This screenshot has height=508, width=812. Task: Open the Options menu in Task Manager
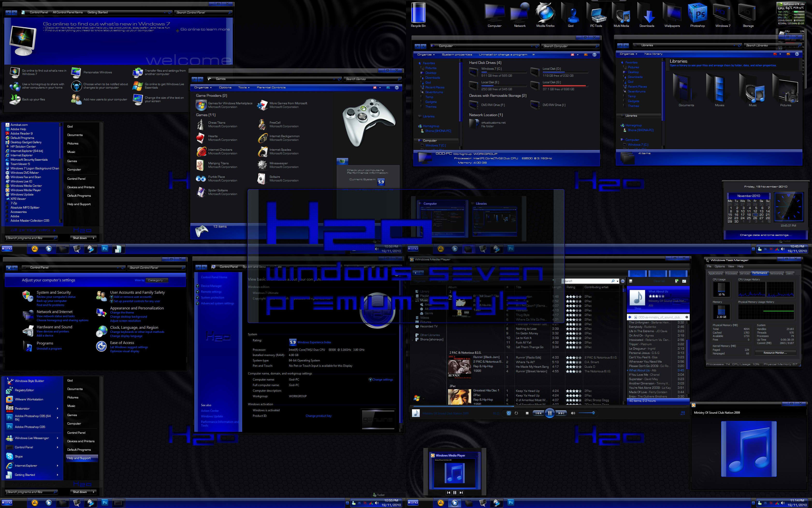(x=719, y=266)
